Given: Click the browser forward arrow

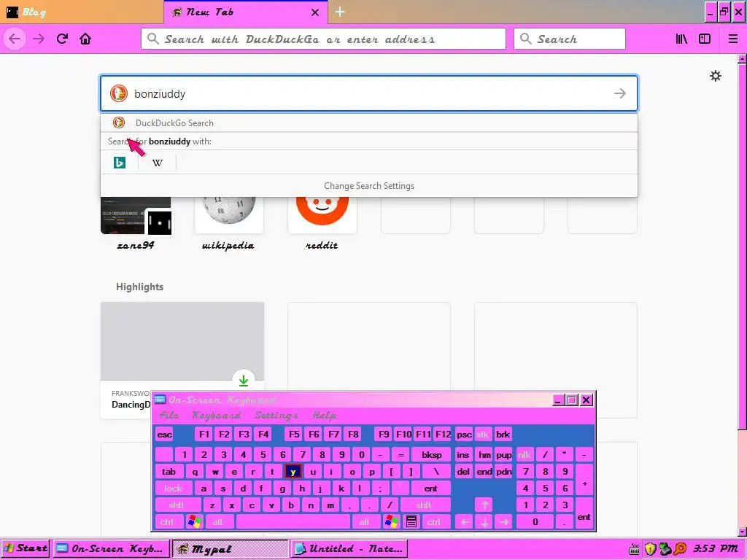Looking at the screenshot, I should click(x=39, y=39).
